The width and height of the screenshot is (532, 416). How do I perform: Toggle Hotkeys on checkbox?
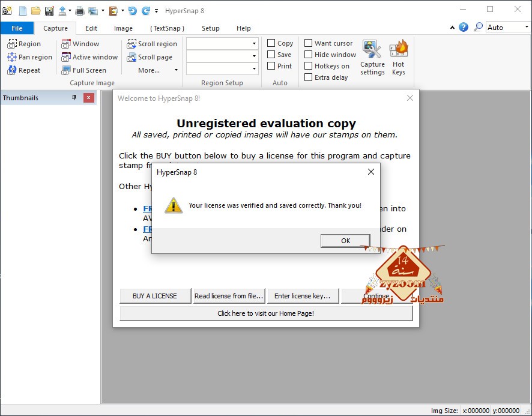click(x=308, y=66)
